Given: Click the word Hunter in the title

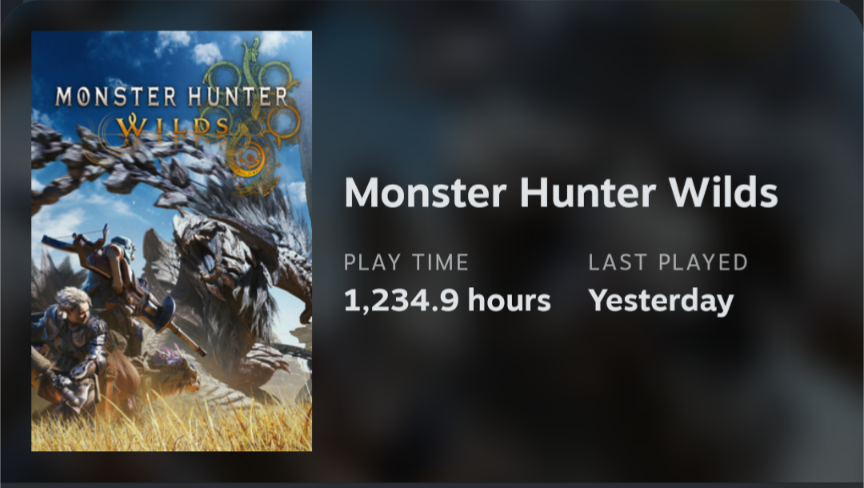Looking at the screenshot, I should tap(588, 193).
